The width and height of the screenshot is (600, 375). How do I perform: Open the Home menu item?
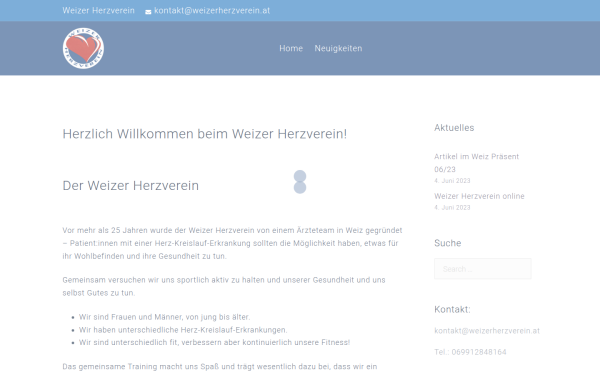[x=291, y=48]
